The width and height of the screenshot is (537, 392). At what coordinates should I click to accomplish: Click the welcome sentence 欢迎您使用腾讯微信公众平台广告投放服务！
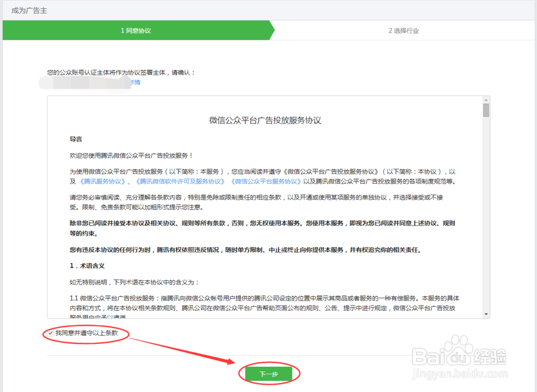point(132,155)
